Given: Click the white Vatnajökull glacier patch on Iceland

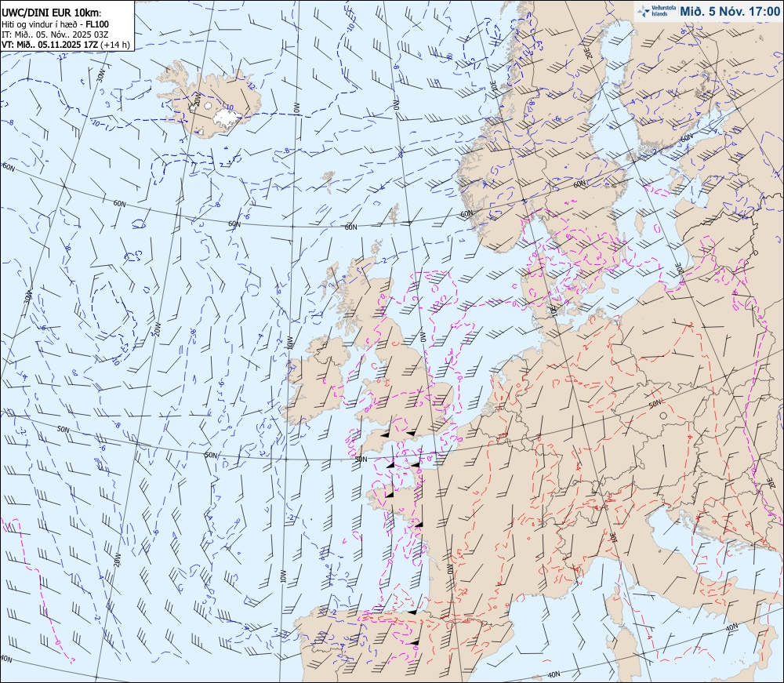Looking at the screenshot, I should tap(227, 118).
